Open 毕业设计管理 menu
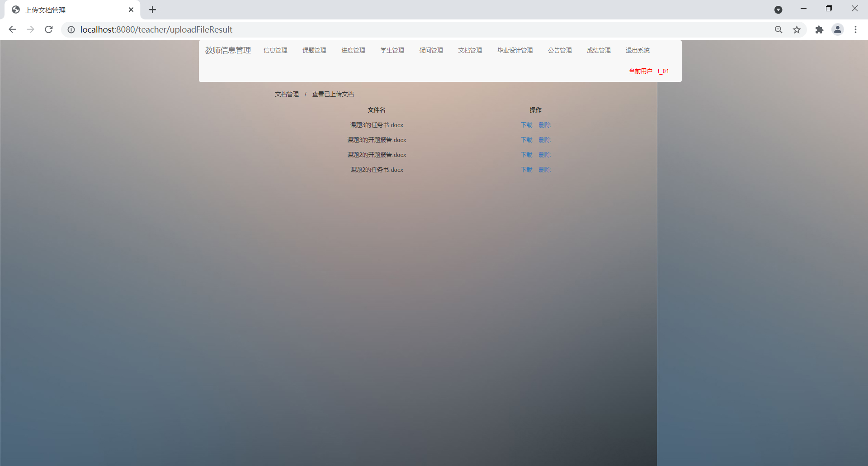 click(515, 50)
